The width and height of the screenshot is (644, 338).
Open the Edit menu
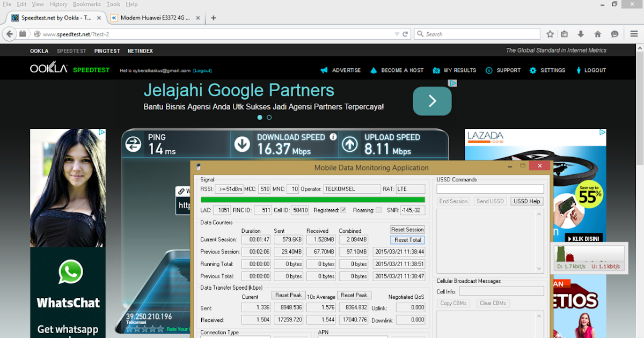[21, 4]
